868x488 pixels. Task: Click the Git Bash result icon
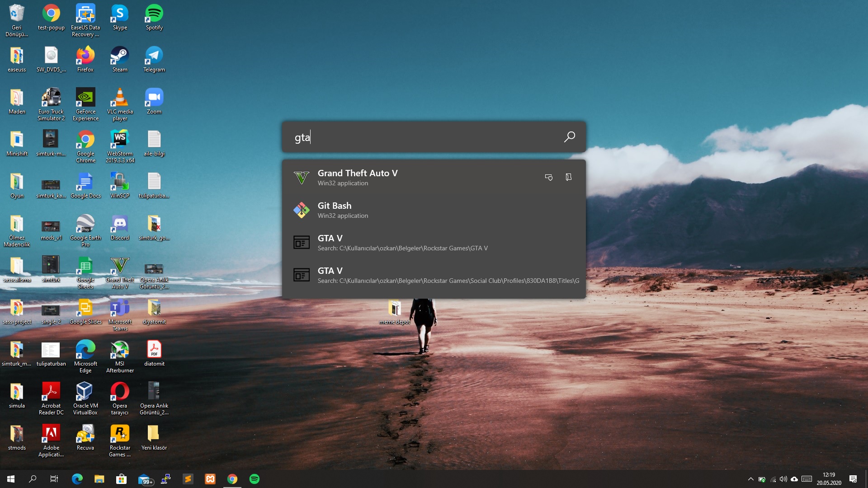click(x=302, y=210)
